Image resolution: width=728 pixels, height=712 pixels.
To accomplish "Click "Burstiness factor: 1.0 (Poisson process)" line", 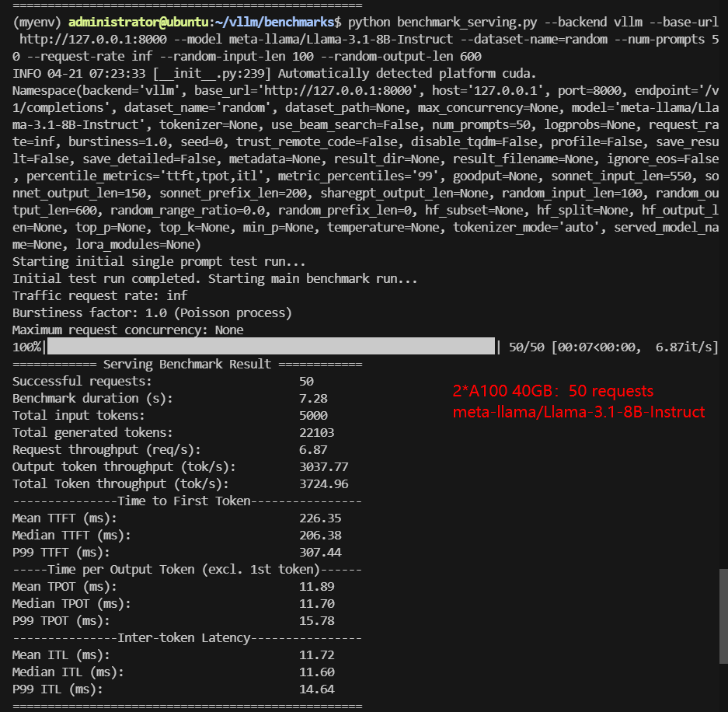I will pyautogui.click(x=152, y=313).
